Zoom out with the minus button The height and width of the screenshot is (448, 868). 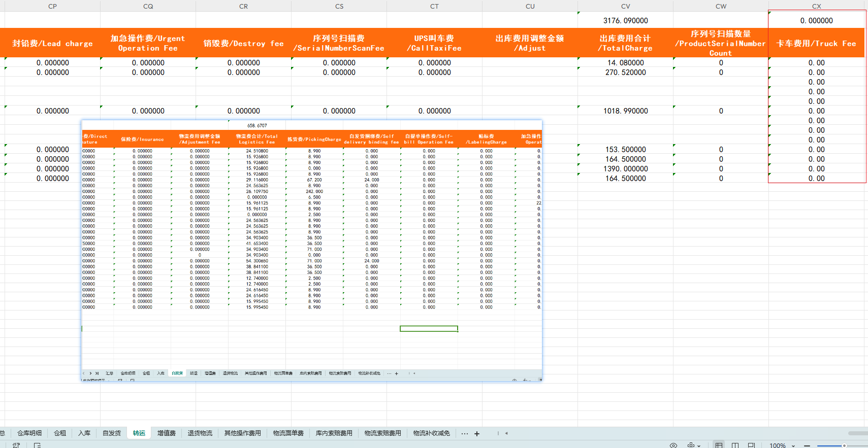click(807, 445)
